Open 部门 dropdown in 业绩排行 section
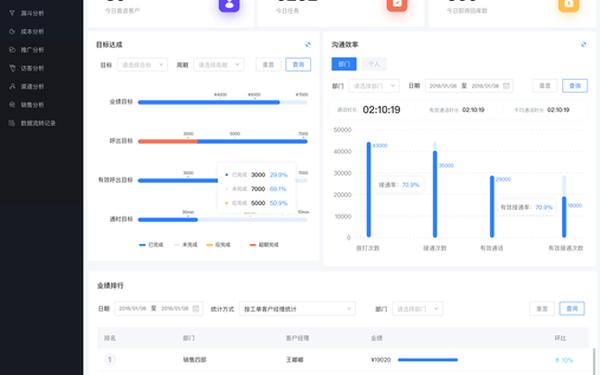Screen dimensions: 600x375 tap(417, 309)
